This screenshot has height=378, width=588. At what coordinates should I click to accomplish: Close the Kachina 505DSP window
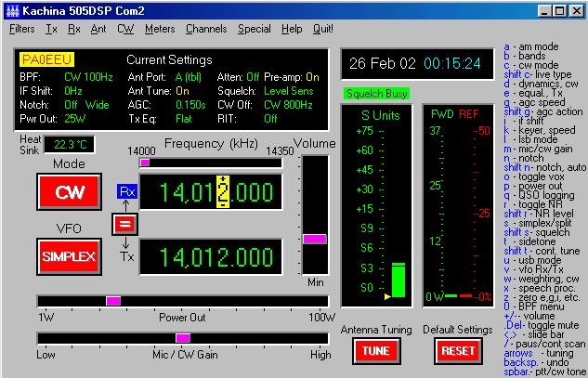(576, 11)
